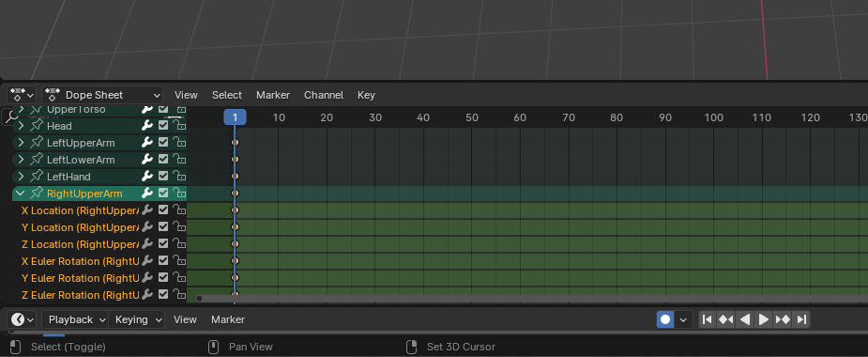868x357 pixels.
Task: Toggle modifiers wrench on Z Euler Rotation
Action: click(146, 294)
